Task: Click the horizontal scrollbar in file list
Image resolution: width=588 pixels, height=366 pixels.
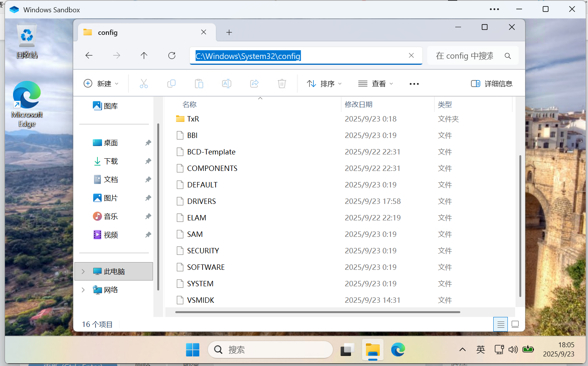Action: click(317, 312)
